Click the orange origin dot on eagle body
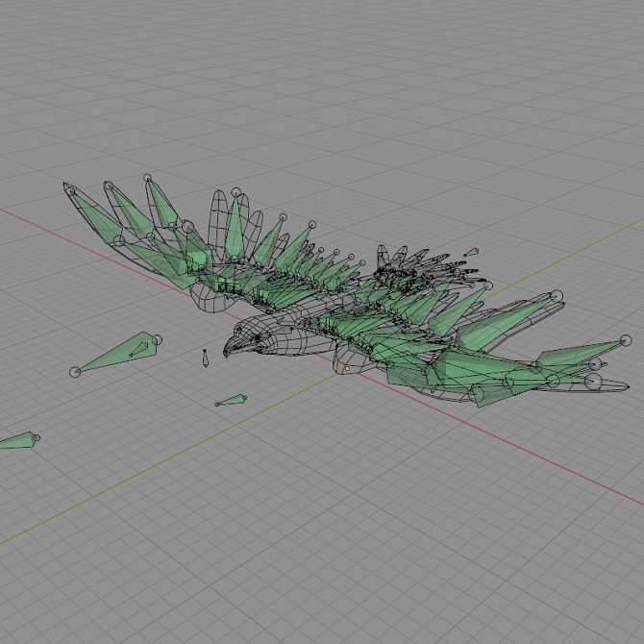 tap(347, 369)
